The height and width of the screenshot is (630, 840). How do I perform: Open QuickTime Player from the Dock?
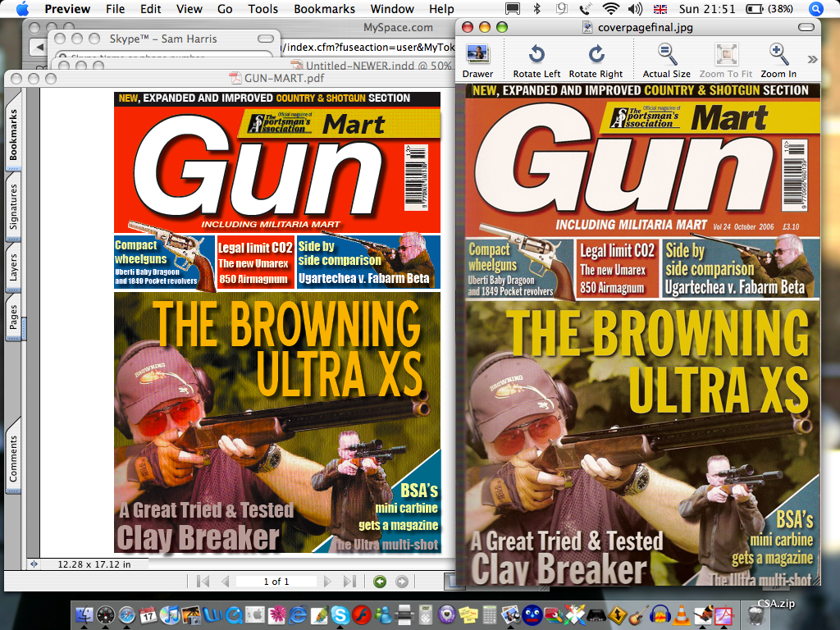234,615
